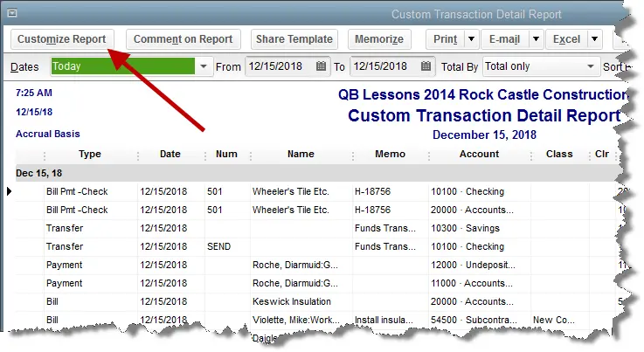Memorize this report
The width and height of the screenshot is (644, 352).
tap(380, 39)
